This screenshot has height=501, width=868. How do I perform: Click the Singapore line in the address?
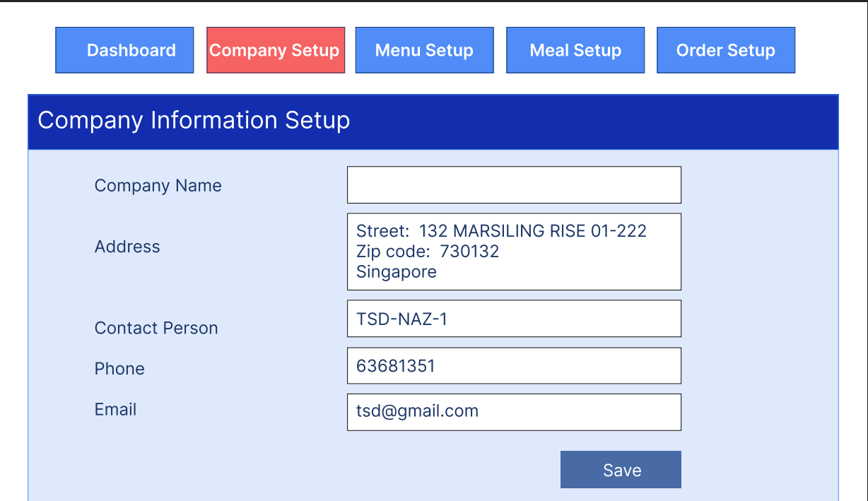(x=397, y=272)
